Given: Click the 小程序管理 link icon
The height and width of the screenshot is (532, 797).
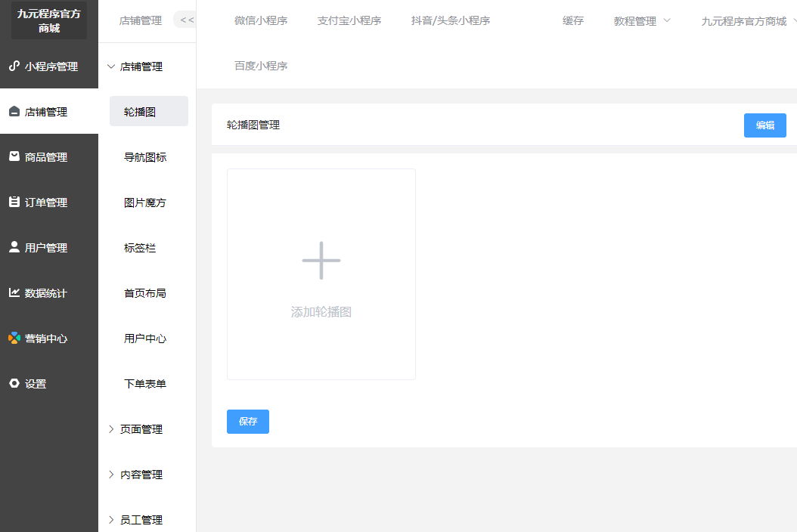Looking at the screenshot, I should click(14, 66).
